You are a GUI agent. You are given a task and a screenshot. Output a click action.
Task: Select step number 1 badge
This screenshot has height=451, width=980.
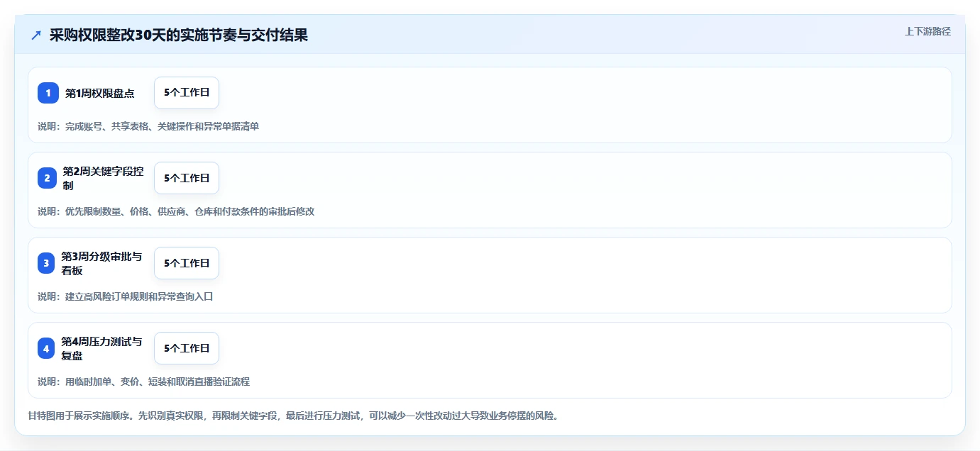(48, 93)
